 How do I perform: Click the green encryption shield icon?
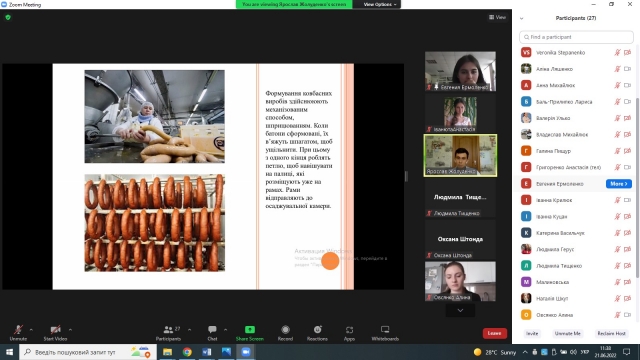click(8, 17)
